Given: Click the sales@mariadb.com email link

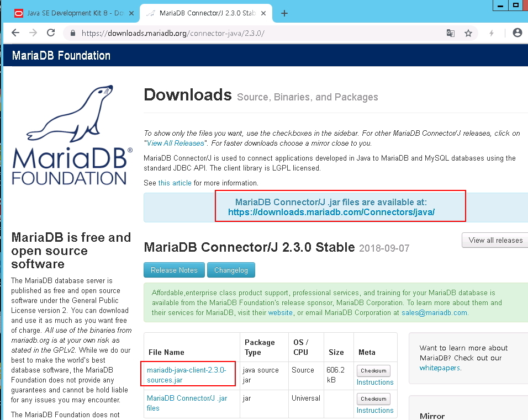Looking at the screenshot, I should [435, 312].
